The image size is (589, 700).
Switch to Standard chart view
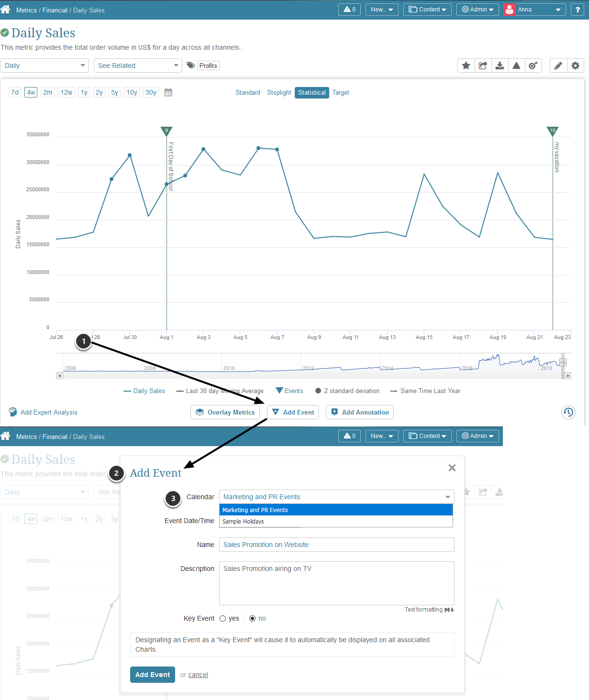tap(248, 92)
